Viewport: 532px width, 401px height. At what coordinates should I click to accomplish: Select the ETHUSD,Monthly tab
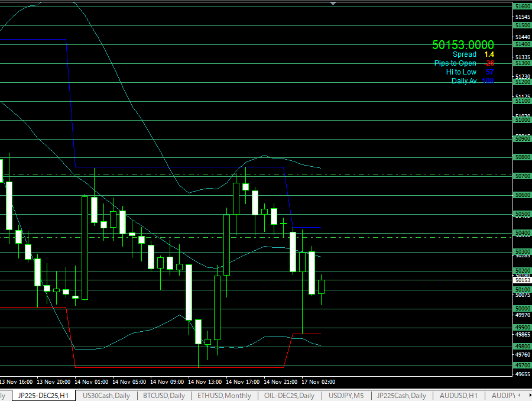(x=224, y=396)
